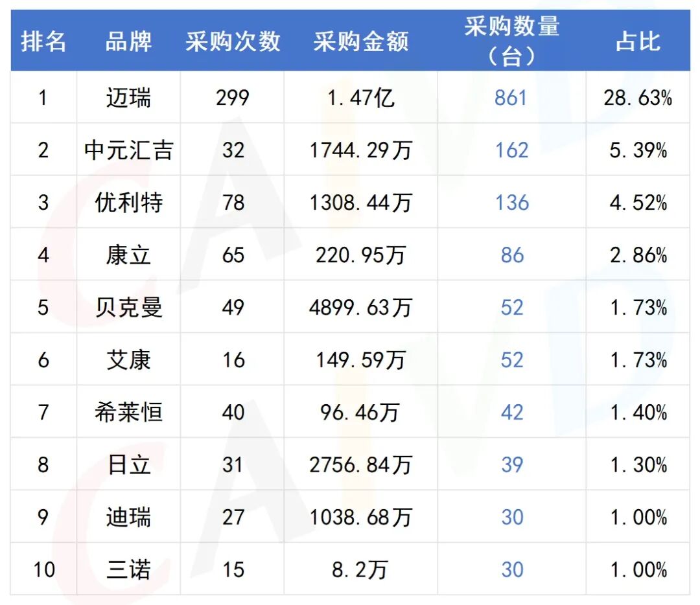
Task: Click purchase count 31
Action: (233, 465)
